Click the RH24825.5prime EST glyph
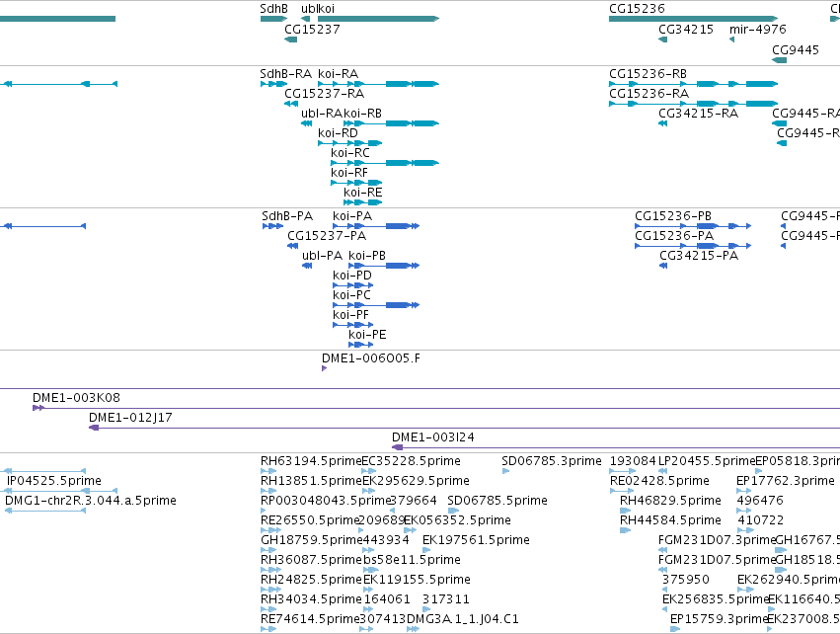840x634 pixels. point(270,590)
